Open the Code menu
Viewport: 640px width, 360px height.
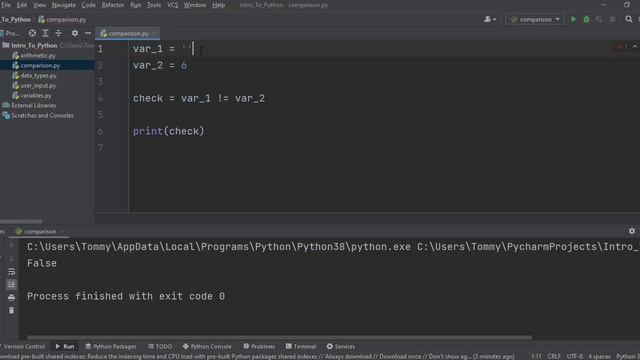click(x=88, y=5)
